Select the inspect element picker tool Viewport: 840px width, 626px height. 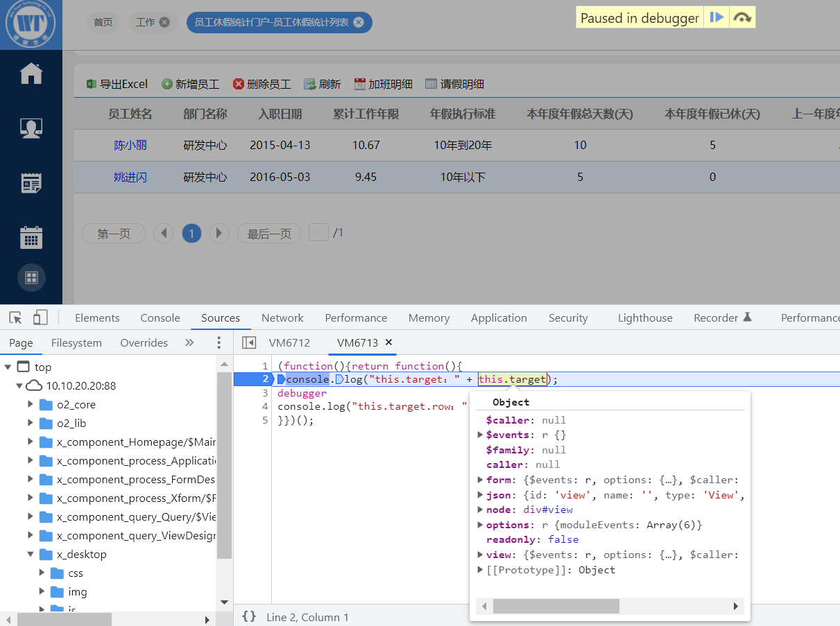[x=15, y=318]
